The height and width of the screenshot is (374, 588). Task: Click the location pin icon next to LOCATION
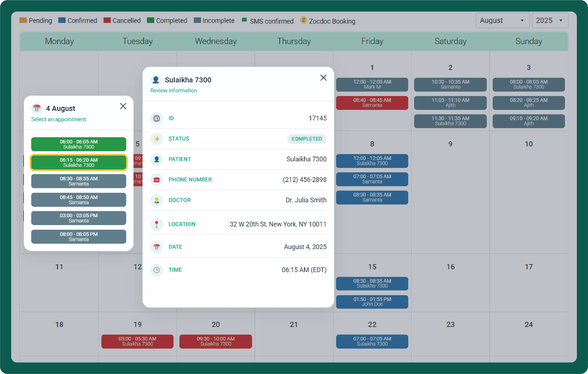coord(157,224)
